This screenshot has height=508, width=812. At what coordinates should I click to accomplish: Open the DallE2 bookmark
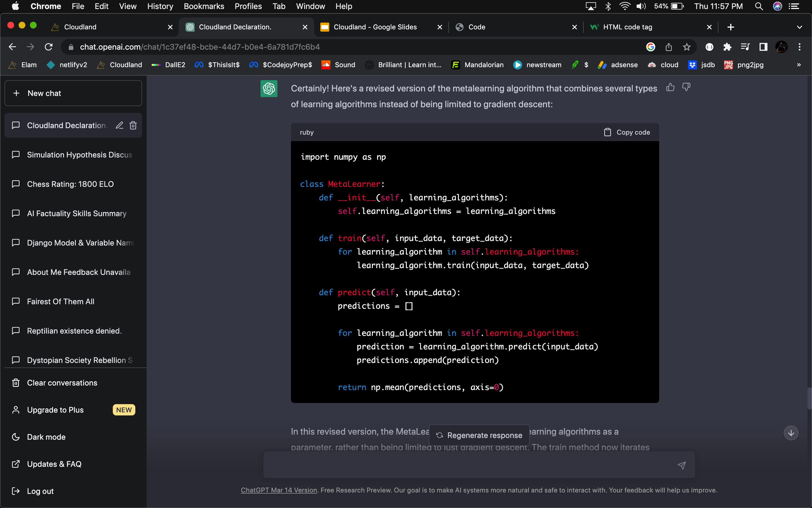tap(168, 65)
